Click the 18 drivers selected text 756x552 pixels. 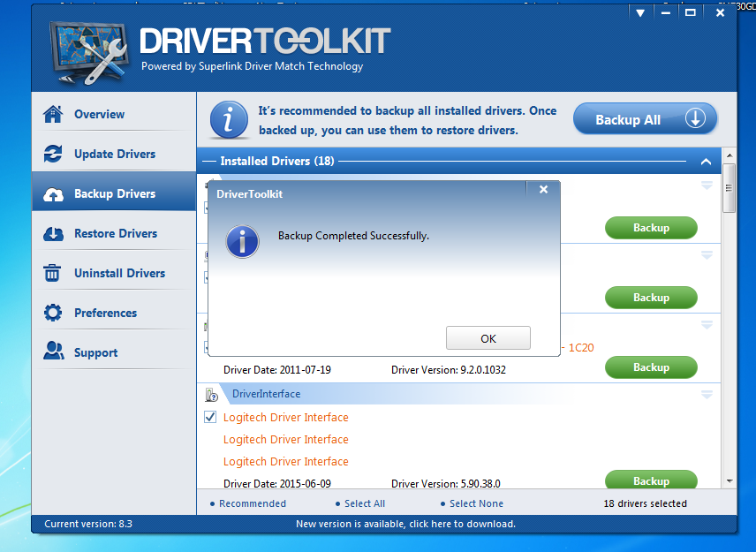(645, 503)
